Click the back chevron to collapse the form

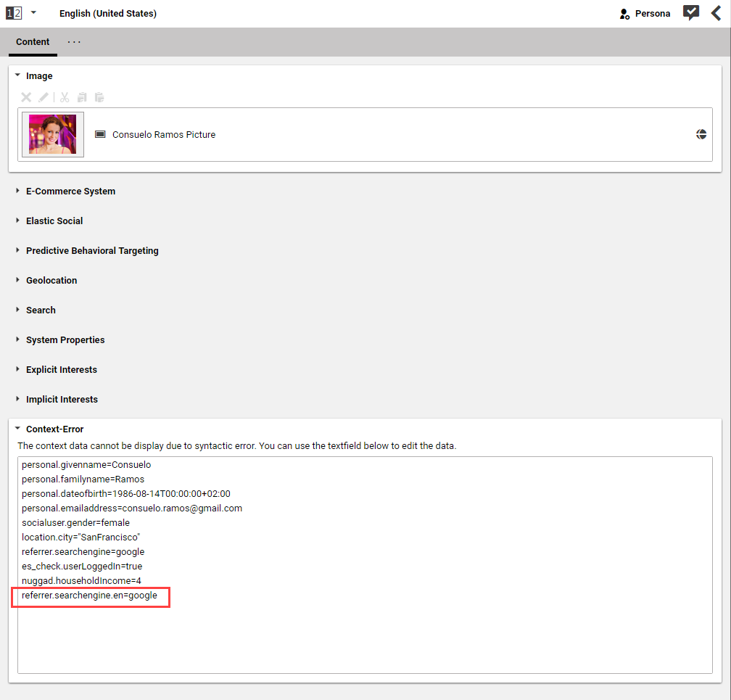[716, 13]
